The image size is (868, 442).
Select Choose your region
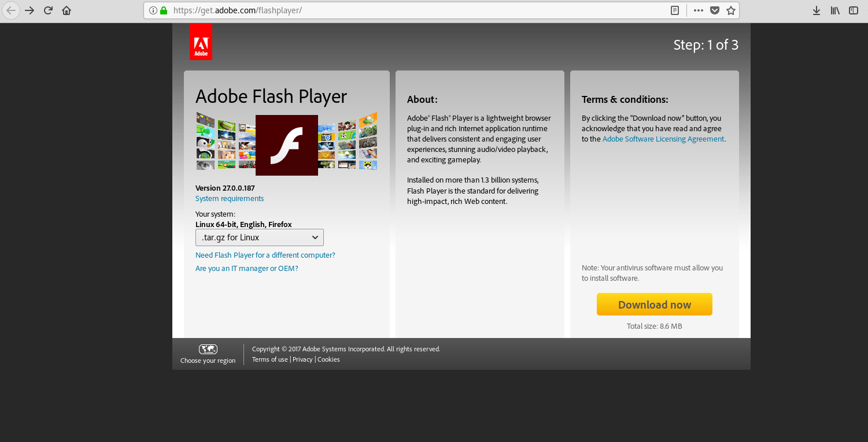click(208, 361)
